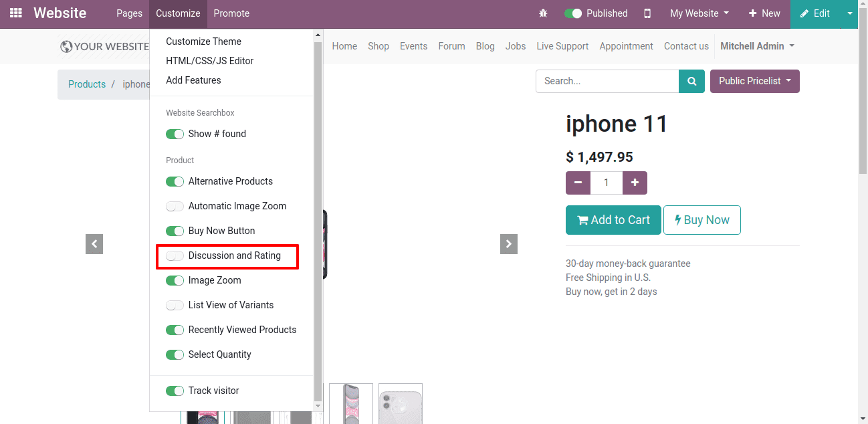Click the Website app title

(x=60, y=13)
